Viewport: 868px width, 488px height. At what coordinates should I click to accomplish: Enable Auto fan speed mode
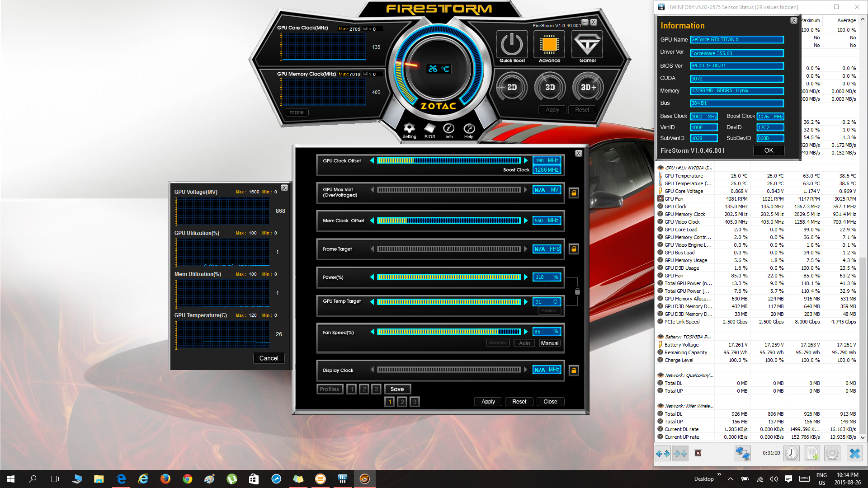524,343
